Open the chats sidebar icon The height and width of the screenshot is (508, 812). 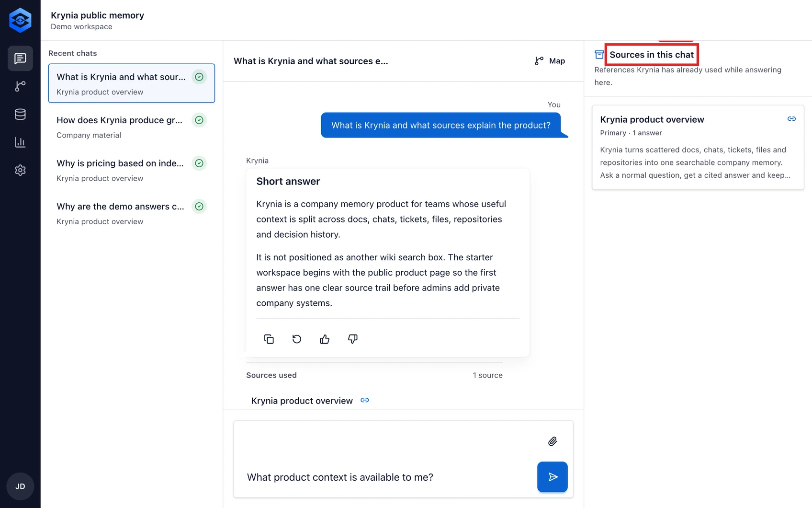(20, 58)
